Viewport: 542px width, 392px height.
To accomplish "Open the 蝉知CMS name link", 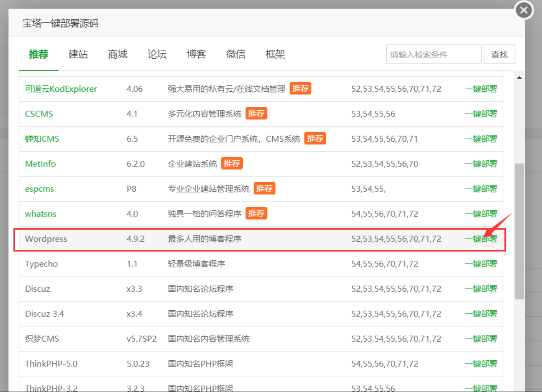I will pos(42,139).
